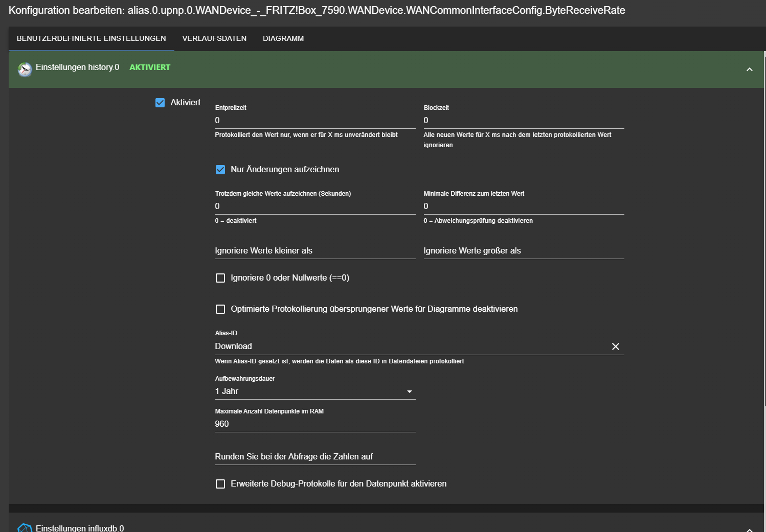
Task: Open the Aufbewahrungsdauer dropdown
Action: point(314,391)
